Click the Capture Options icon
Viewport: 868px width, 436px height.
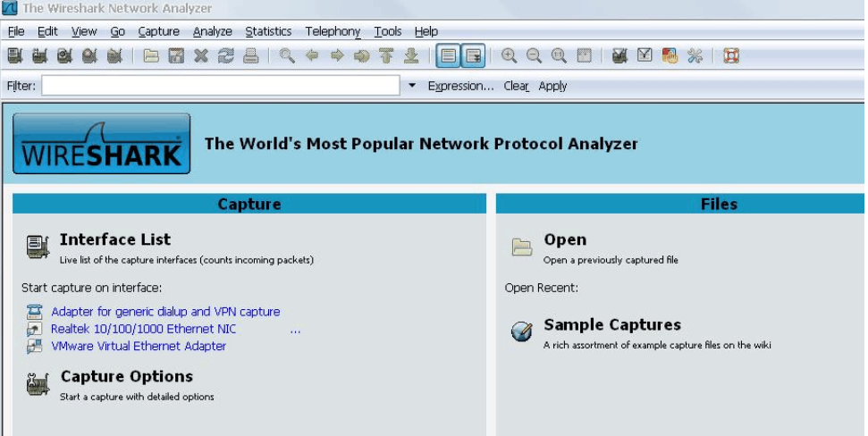click(38, 384)
